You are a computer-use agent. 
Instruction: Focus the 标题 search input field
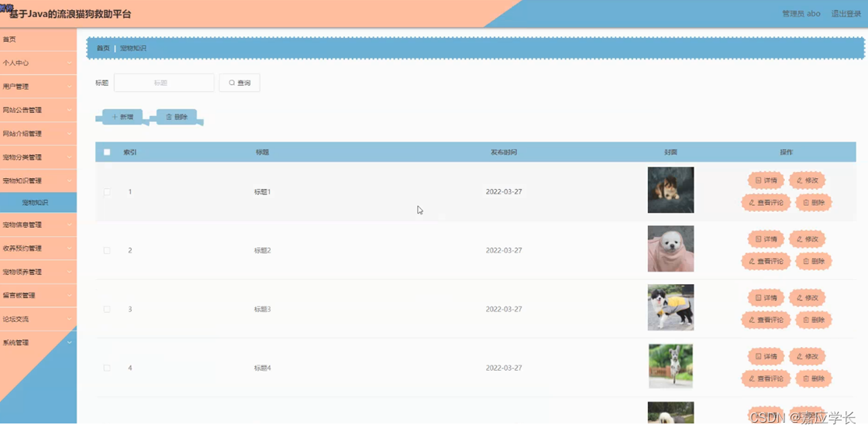pos(164,83)
